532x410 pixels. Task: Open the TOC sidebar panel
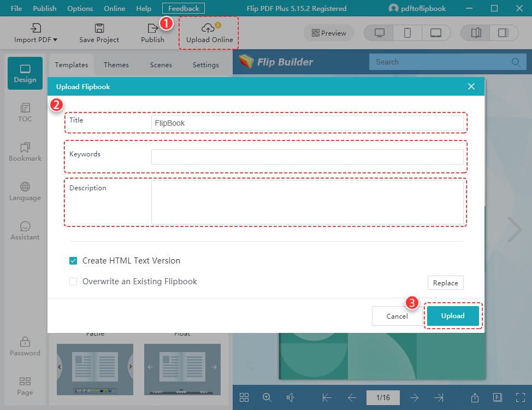coord(25,112)
